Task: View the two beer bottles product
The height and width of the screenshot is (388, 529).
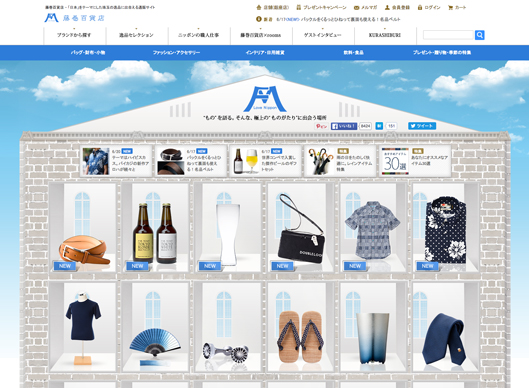Action: pyautogui.click(x=155, y=233)
